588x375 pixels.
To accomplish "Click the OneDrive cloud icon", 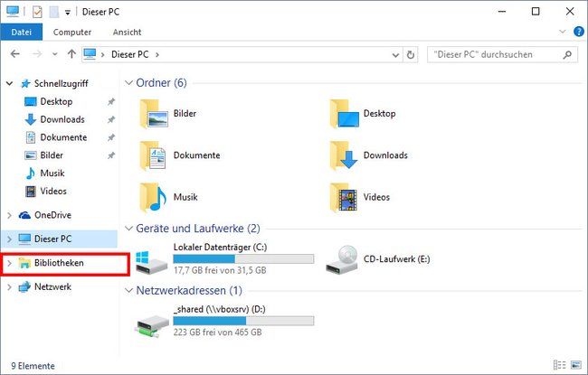I will pyautogui.click(x=24, y=215).
